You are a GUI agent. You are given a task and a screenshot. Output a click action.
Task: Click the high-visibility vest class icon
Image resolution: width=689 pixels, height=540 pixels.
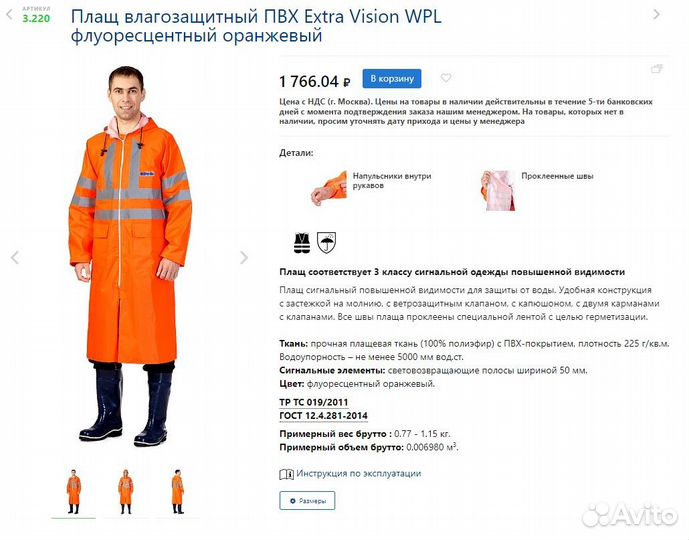(302, 243)
